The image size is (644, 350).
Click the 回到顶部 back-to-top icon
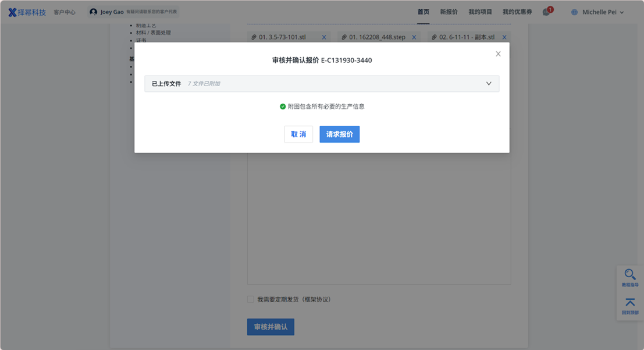coord(630,302)
